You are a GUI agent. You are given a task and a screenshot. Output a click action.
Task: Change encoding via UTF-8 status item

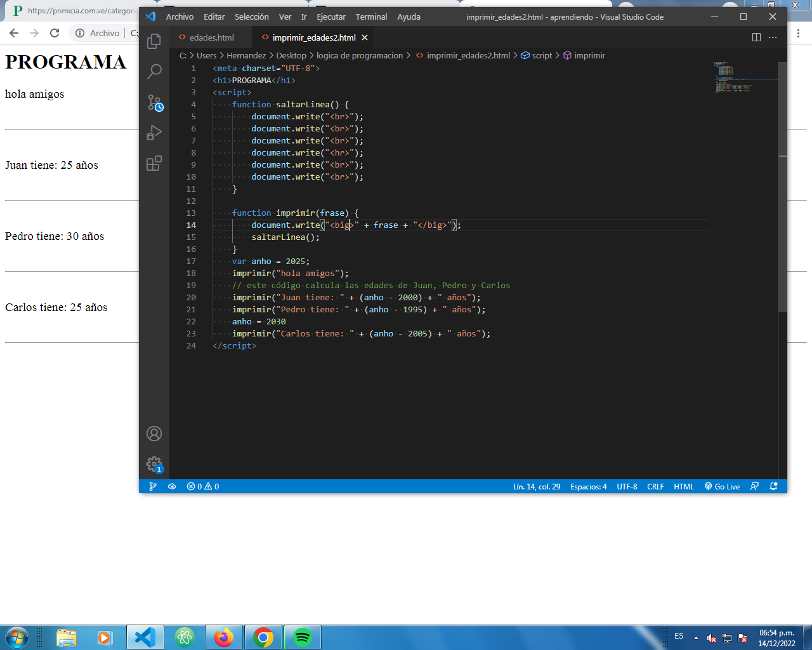(627, 486)
